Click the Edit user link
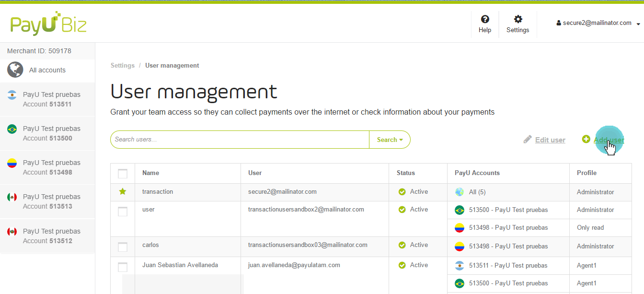Image resolution: width=644 pixels, height=294 pixels. pyautogui.click(x=550, y=140)
